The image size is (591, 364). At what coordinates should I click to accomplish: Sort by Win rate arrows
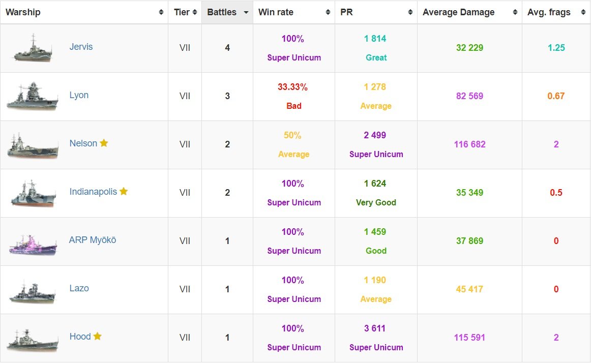tap(328, 12)
